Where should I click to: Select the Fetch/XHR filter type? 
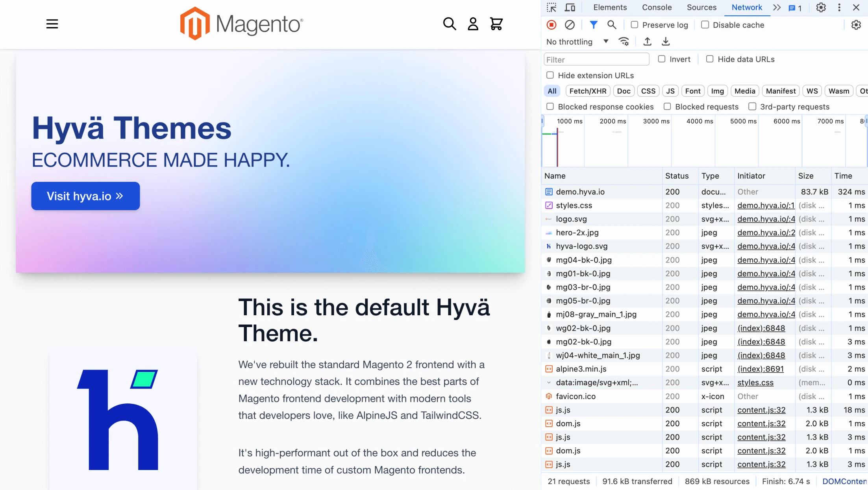tap(588, 91)
